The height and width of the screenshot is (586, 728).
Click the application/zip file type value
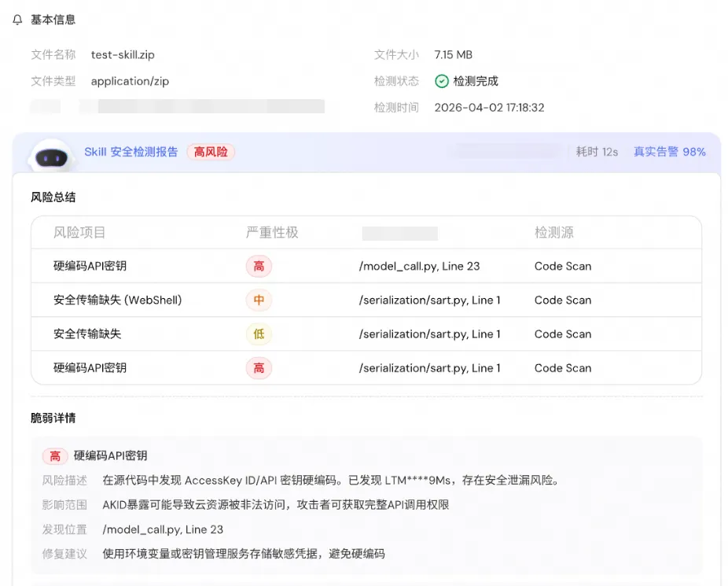pyautogui.click(x=130, y=81)
